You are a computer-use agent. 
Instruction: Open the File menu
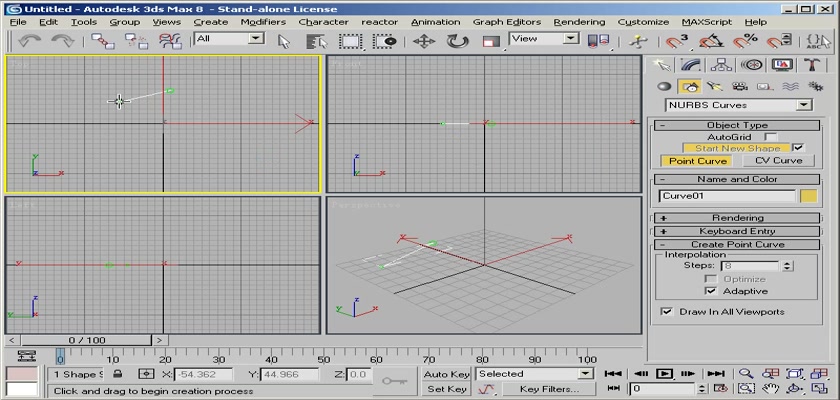click(18, 22)
